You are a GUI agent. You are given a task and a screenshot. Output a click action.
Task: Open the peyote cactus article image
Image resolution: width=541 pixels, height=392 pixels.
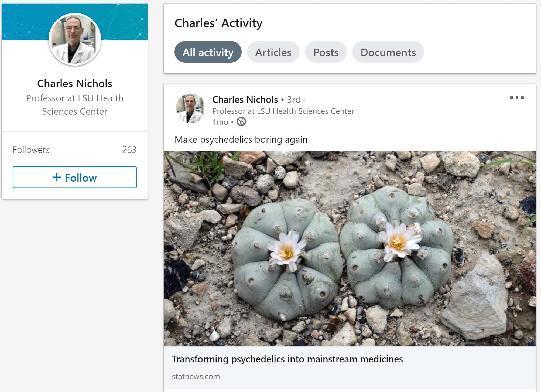click(x=350, y=248)
